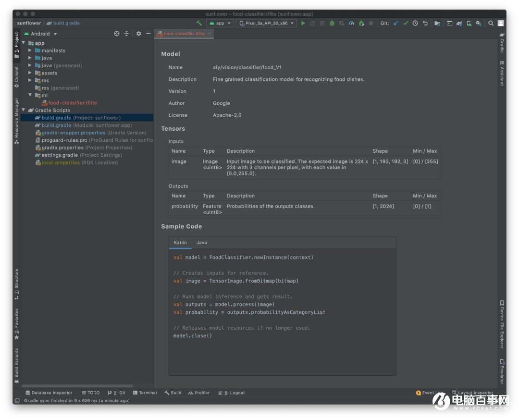519x420 pixels.
Task: Switch sample code to Java tab
Action: [201, 243]
